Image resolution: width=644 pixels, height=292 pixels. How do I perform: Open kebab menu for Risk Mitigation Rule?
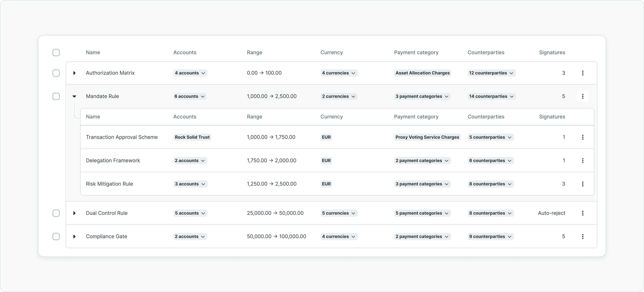pos(582,184)
